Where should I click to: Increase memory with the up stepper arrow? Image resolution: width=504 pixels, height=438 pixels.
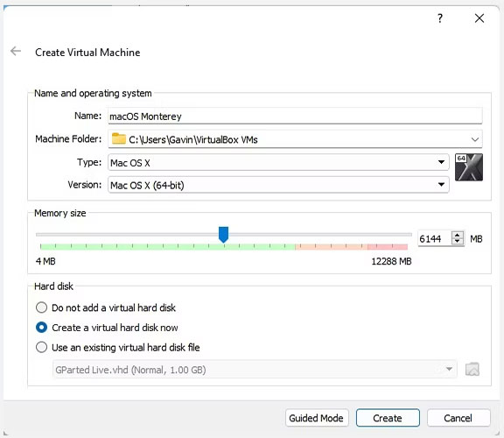coord(457,236)
